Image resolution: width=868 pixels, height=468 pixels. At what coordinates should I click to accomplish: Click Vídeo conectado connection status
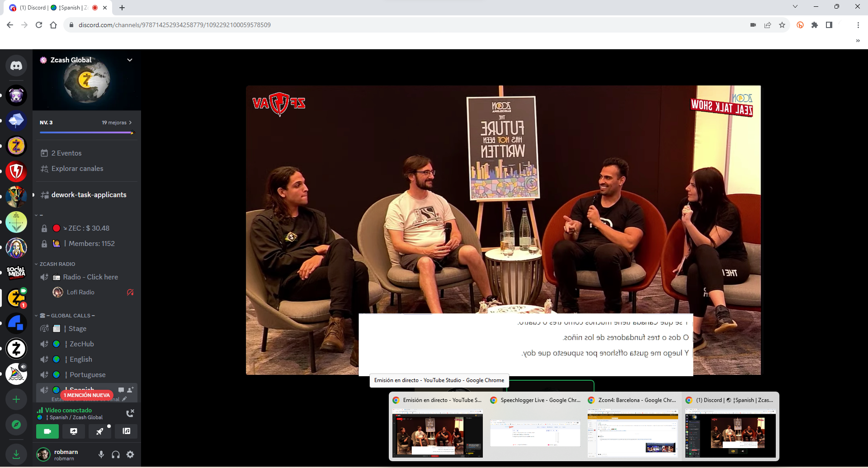coord(68,410)
